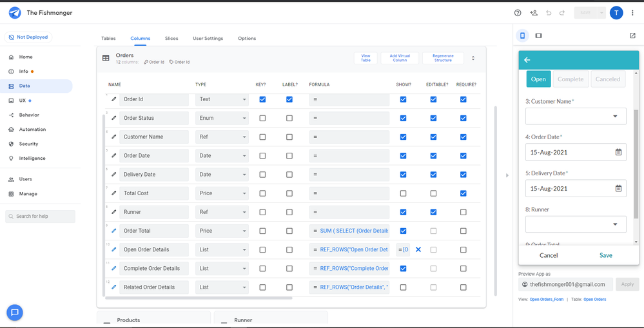Open Order Date calendar picker icon
Image resolution: width=644 pixels, height=328 pixels.
click(618, 152)
